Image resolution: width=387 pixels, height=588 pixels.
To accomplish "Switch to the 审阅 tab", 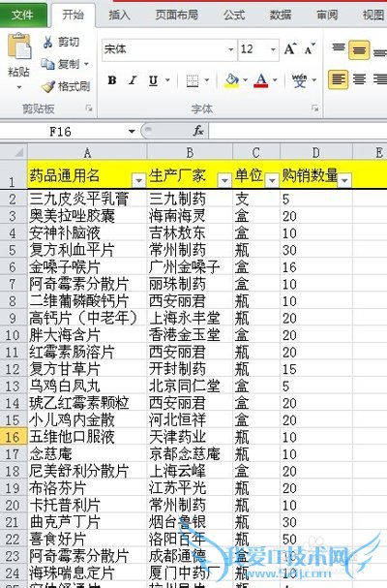I will coord(327,15).
